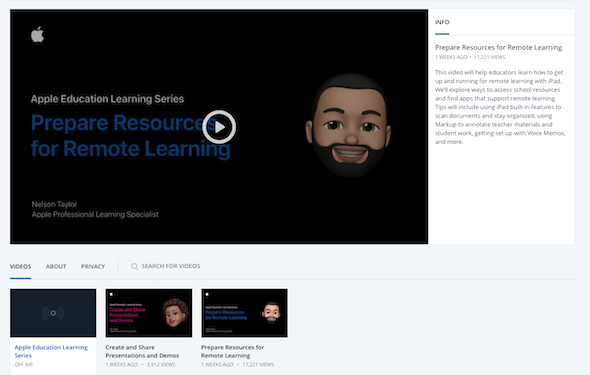Select the Memoji face in the video
The image size is (590, 375).
[x=348, y=126]
